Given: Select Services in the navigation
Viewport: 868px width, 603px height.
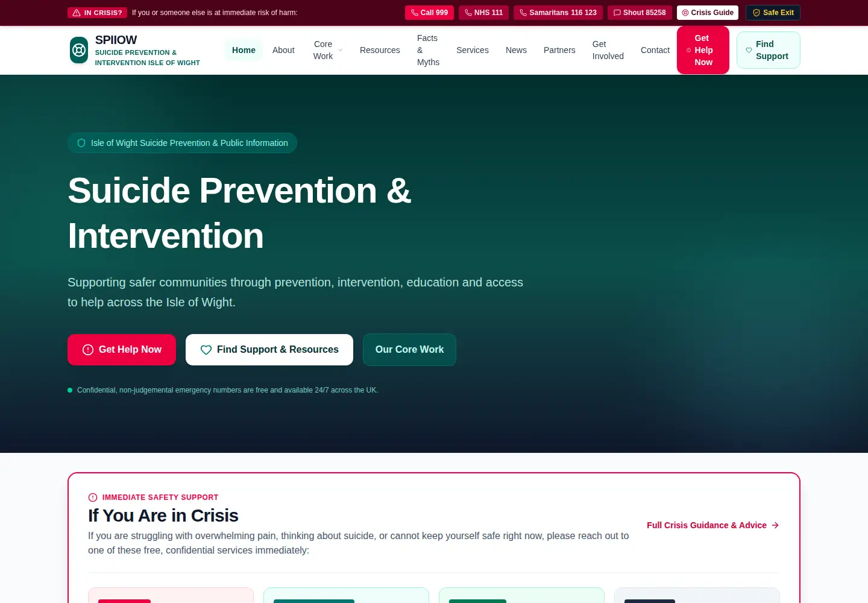Looking at the screenshot, I should coord(473,50).
